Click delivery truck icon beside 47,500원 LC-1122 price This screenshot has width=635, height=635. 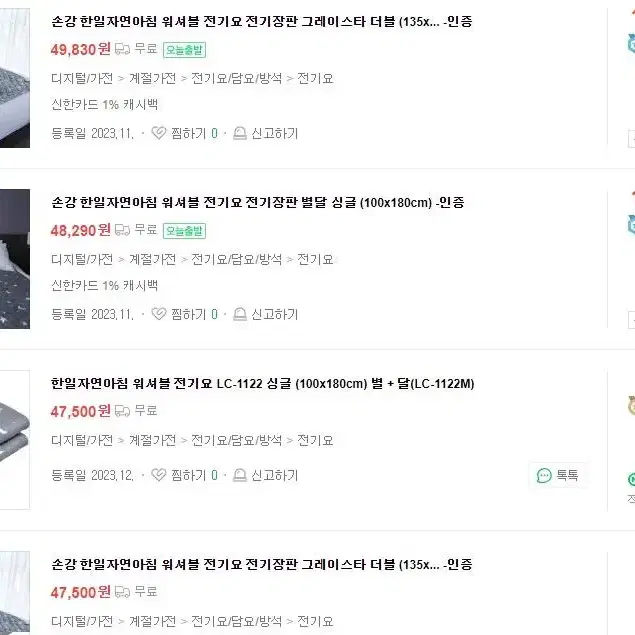point(122,411)
